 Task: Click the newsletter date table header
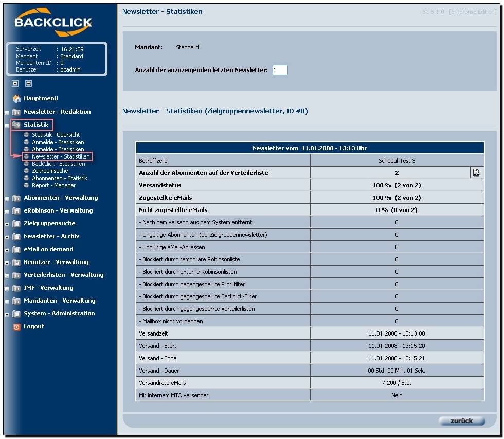pyautogui.click(x=310, y=148)
